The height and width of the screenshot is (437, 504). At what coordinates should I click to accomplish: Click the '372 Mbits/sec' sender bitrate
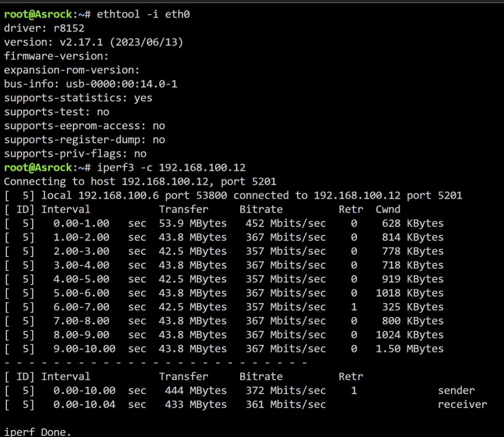pyautogui.click(x=286, y=391)
